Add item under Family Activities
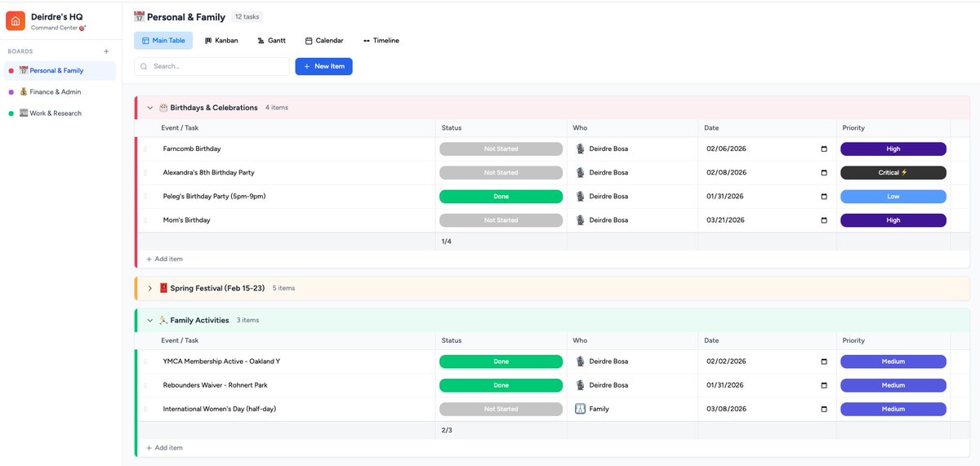This screenshot has height=466, width=980. click(164, 448)
